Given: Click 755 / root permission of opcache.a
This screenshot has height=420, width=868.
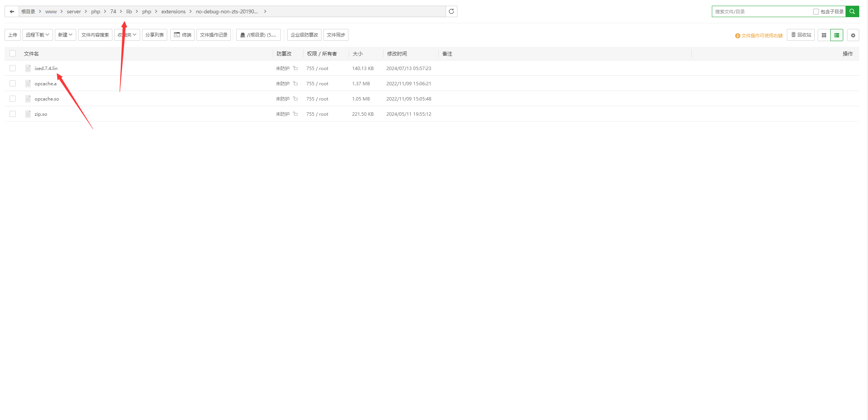Looking at the screenshot, I should [x=317, y=83].
